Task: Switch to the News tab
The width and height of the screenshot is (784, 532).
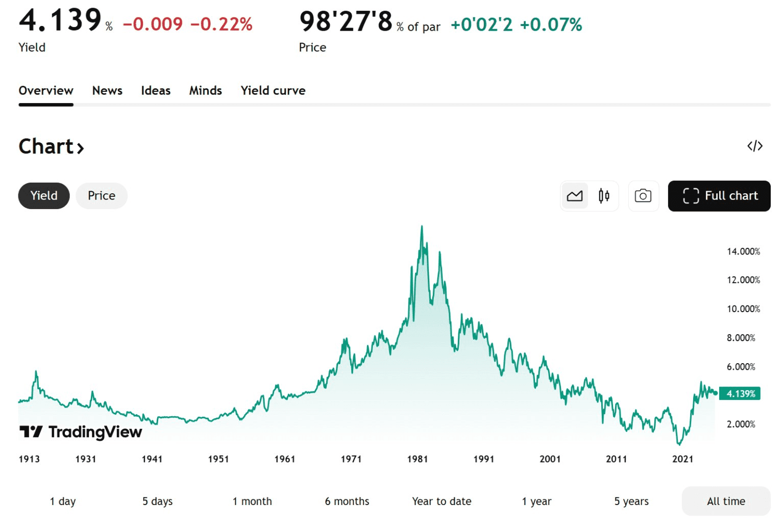Action: 107,91
